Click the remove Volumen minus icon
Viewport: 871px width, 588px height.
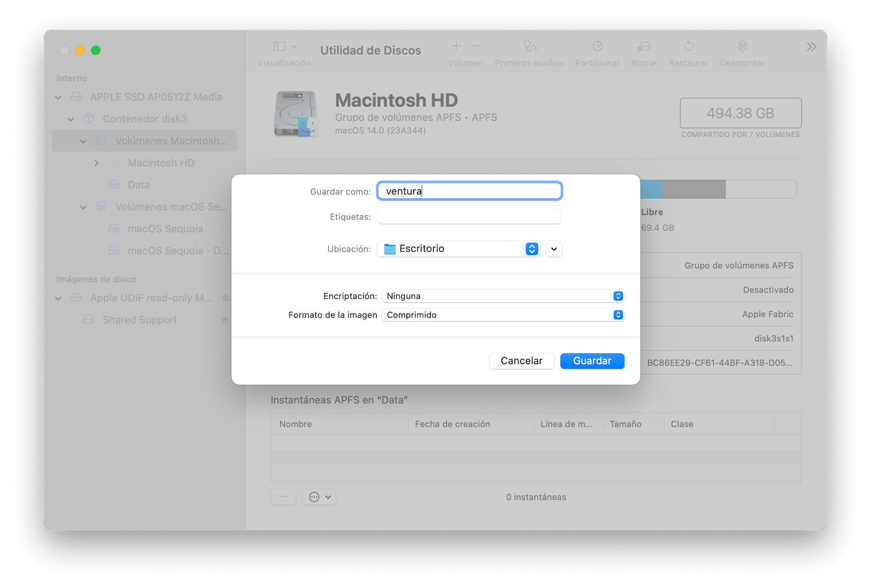476,46
